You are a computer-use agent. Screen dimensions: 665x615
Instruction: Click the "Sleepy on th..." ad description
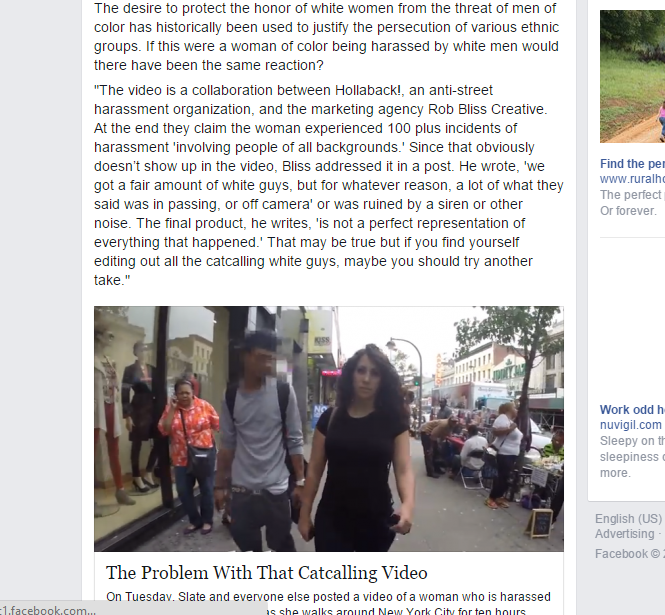point(632,441)
